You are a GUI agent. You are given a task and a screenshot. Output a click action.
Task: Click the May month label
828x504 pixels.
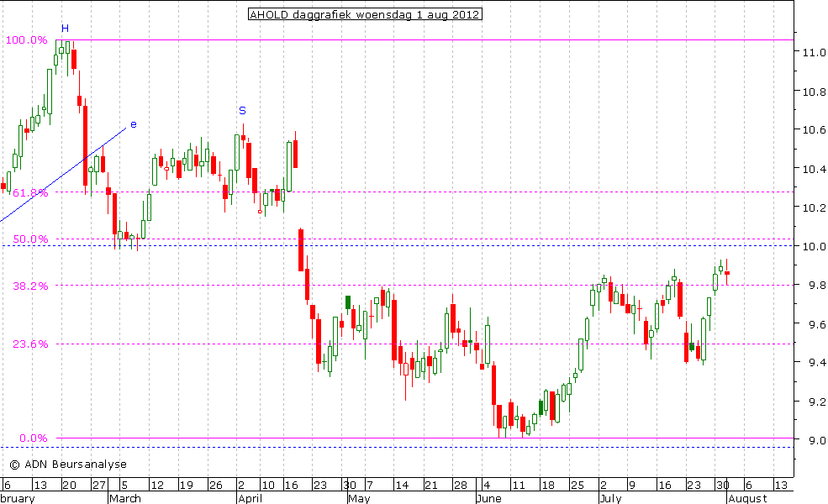(360, 498)
